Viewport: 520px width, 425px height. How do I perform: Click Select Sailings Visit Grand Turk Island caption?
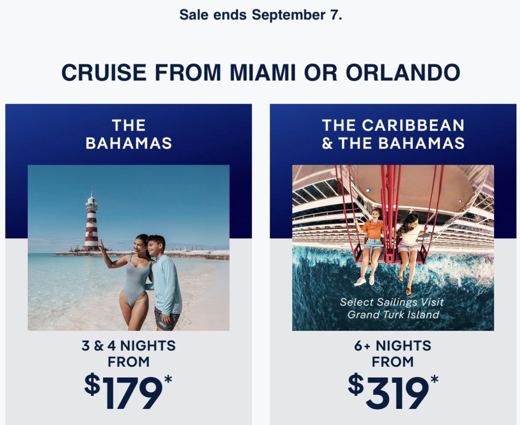click(x=392, y=308)
